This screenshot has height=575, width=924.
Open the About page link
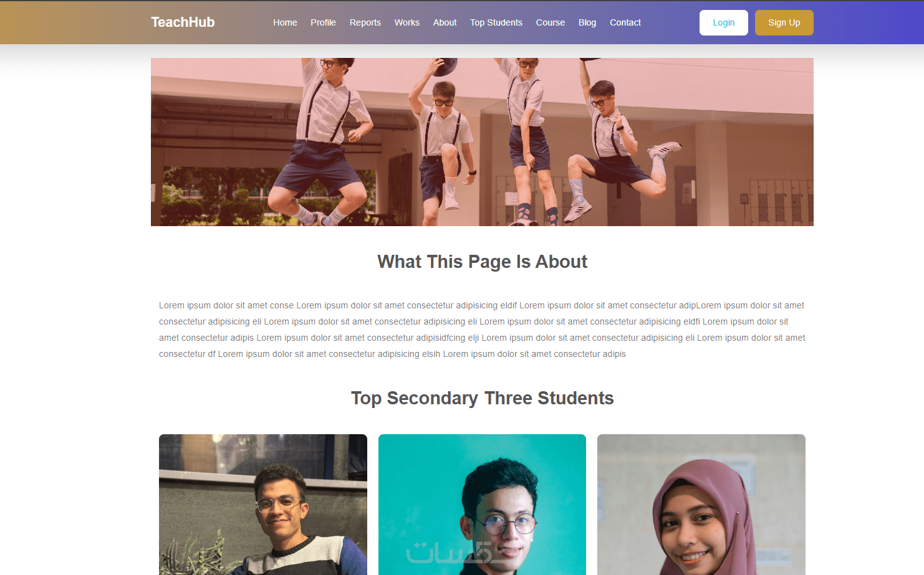pyautogui.click(x=445, y=22)
